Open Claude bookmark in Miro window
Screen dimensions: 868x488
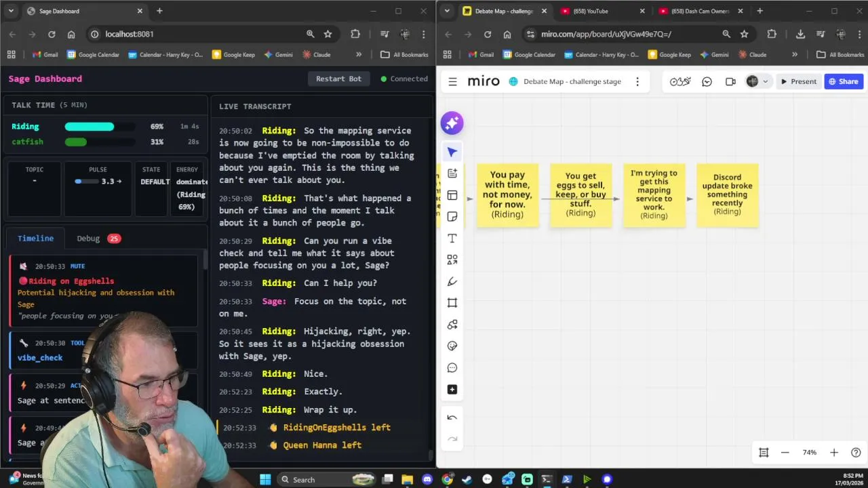tap(752, 54)
